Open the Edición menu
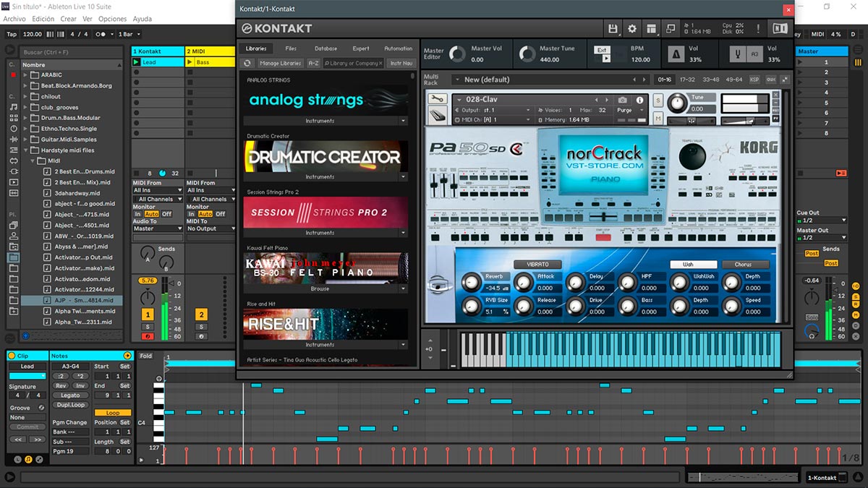 tap(43, 19)
